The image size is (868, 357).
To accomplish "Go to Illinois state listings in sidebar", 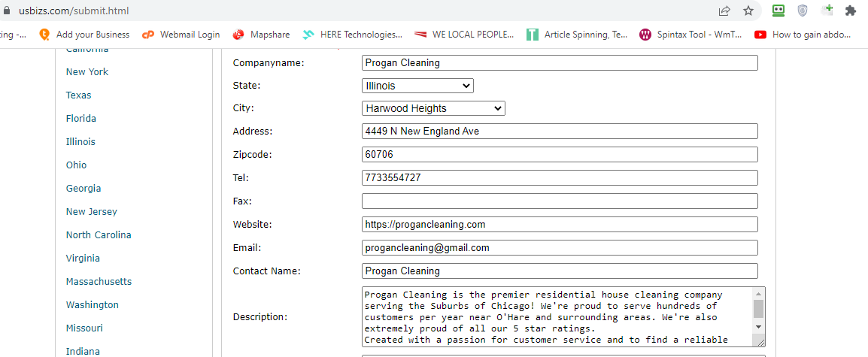I will pyautogui.click(x=80, y=142).
